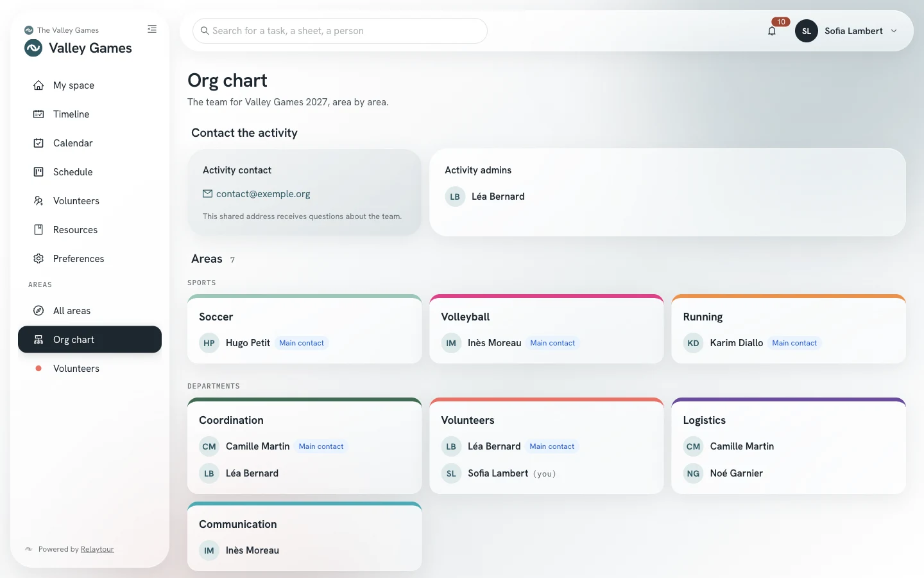The height and width of the screenshot is (578, 924).
Task: Expand the Sofia Lambert account menu chevron
Action: click(894, 31)
